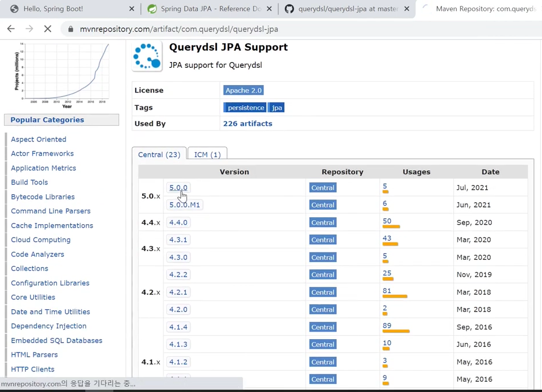Screen dimensions: 542x392
Task: Open the Build Tools category
Action: point(29,182)
